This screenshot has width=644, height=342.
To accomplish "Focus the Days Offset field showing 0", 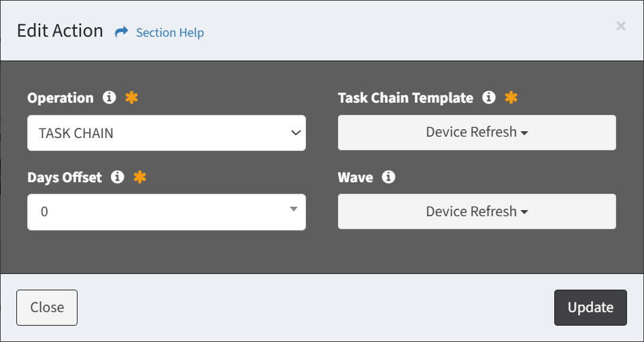I will click(167, 212).
